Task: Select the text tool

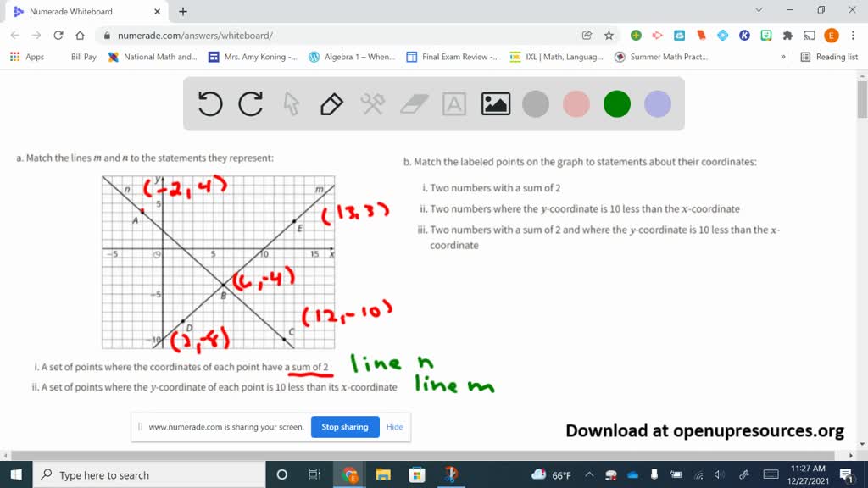Action: click(455, 103)
